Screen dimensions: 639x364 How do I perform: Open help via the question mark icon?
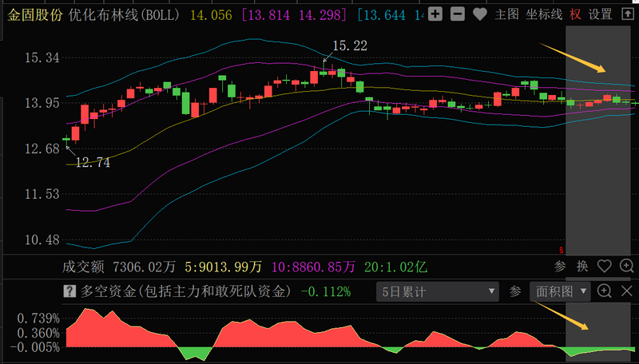(69, 291)
